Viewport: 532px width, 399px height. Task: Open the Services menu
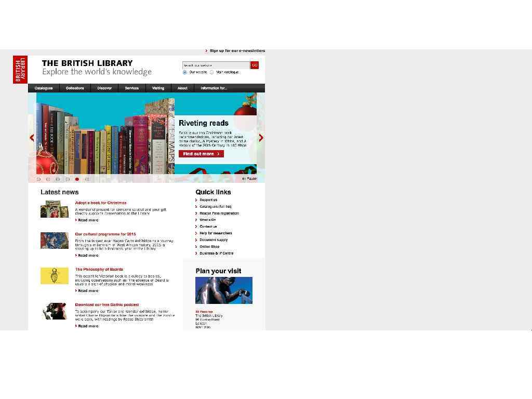[x=132, y=88]
